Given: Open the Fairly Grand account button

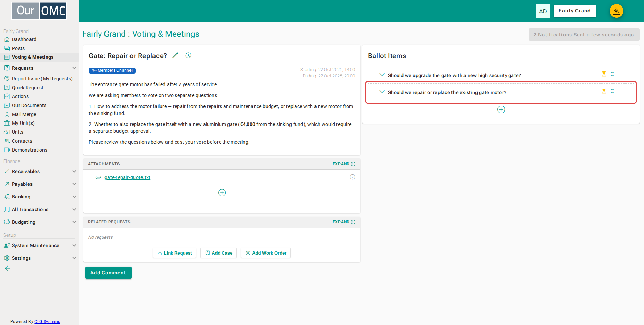Looking at the screenshot, I should click(575, 11).
